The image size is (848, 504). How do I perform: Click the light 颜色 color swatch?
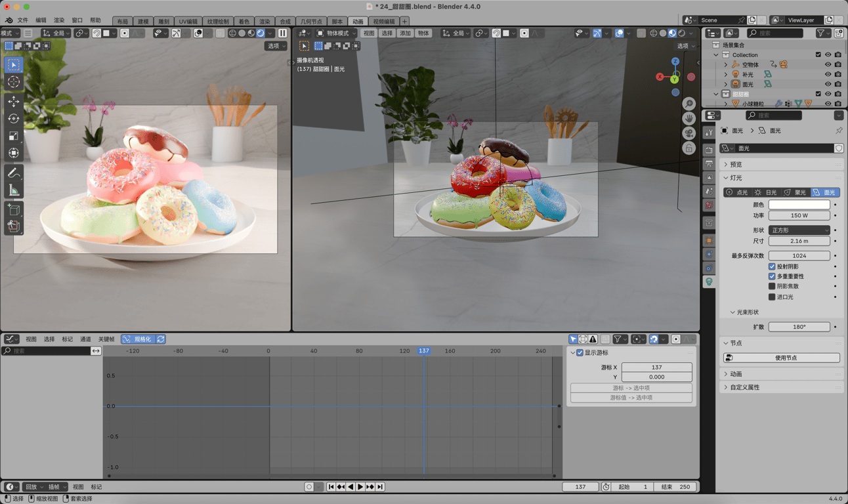799,205
